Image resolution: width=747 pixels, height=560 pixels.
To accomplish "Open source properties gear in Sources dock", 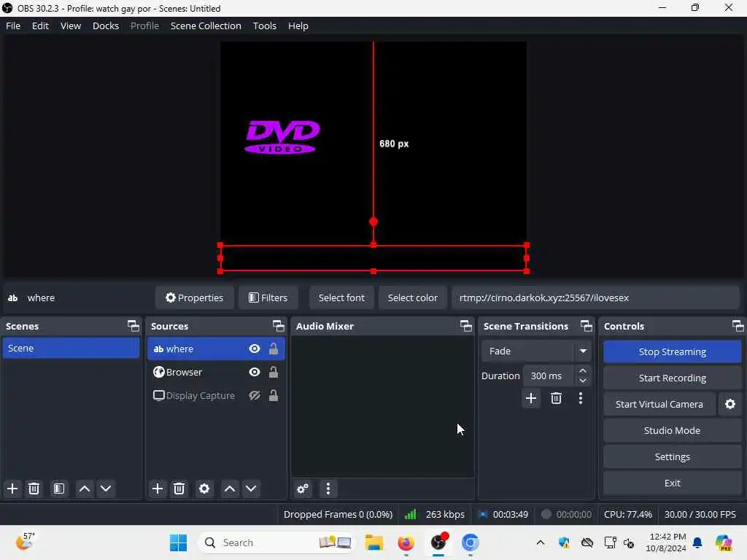I will point(204,489).
